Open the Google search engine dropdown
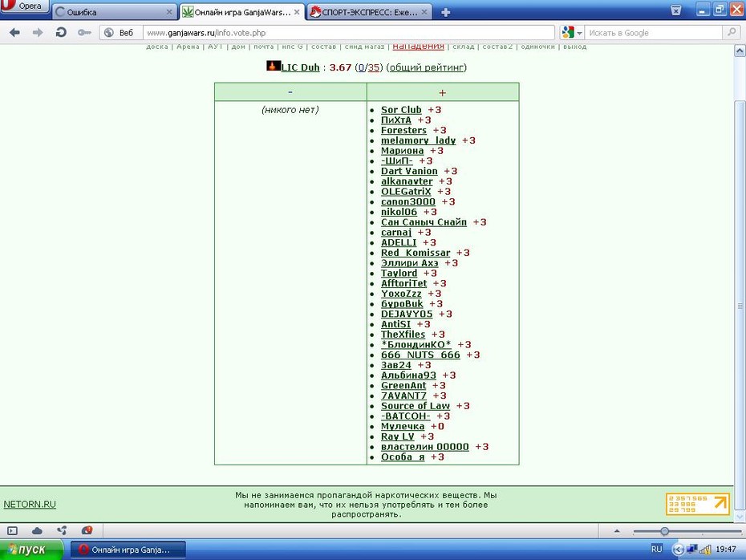 click(x=572, y=32)
